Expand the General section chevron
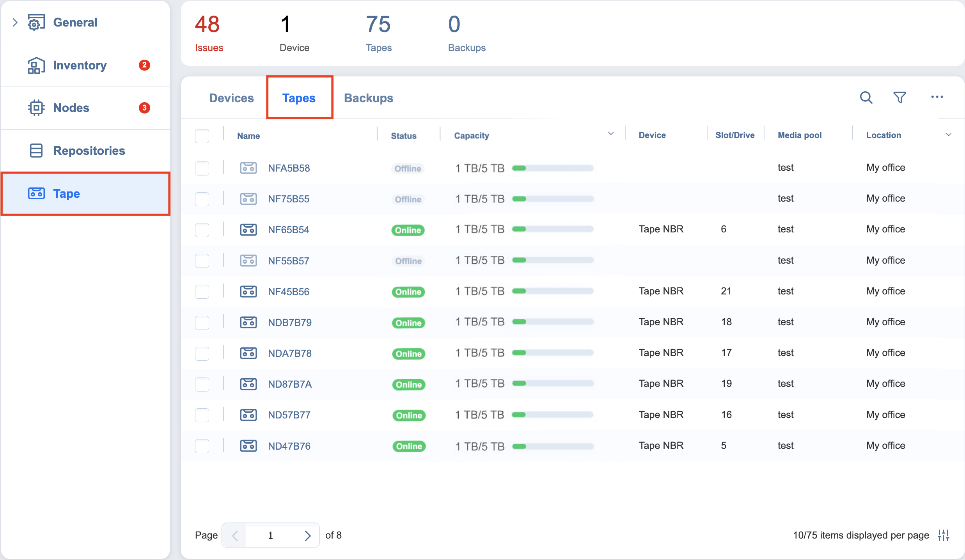The width and height of the screenshot is (965, 560). [15, 23]
